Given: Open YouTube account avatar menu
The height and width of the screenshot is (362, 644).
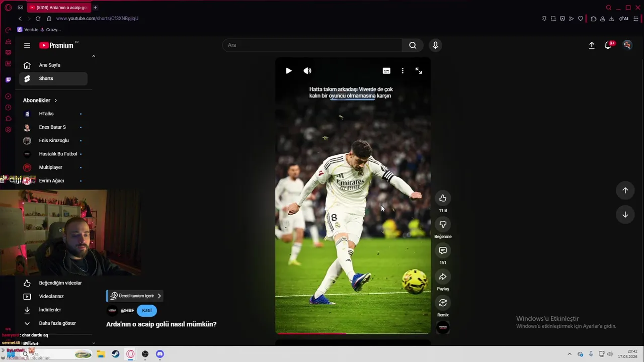Looking at the screenshot, I should [627, 45].
